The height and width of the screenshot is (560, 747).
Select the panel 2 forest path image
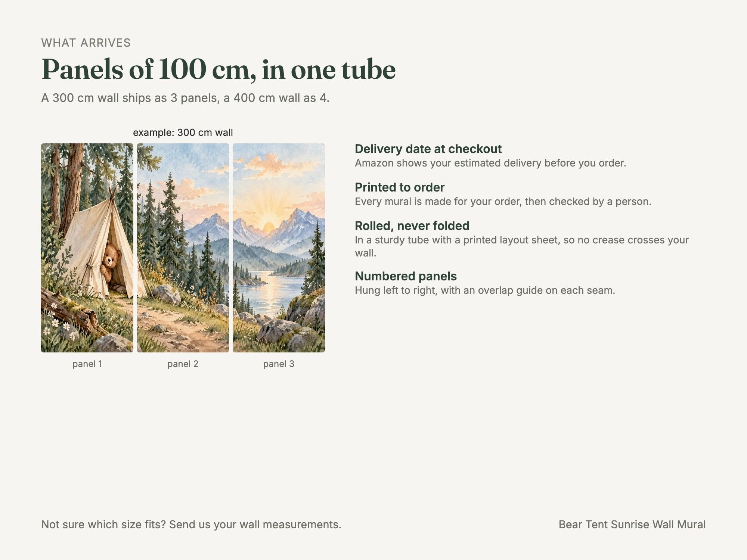[183, 248]
